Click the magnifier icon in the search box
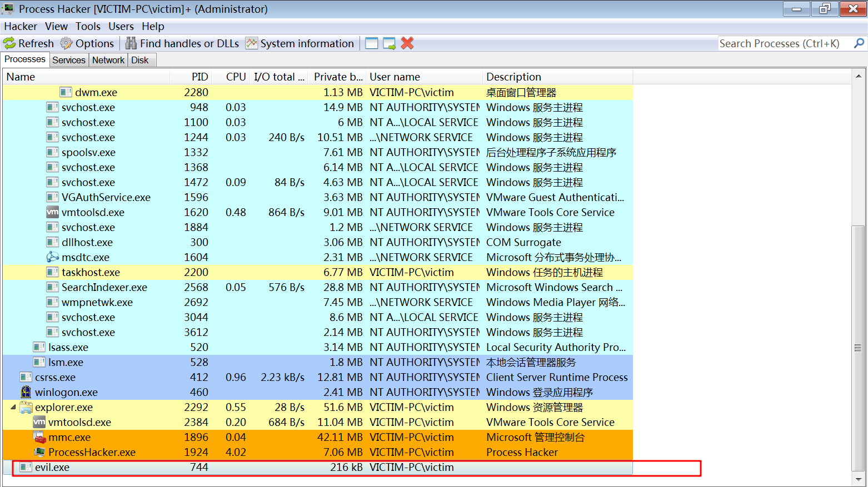Viewport: 868px width, 487px height. pyautogui.click(x=859, y=43)
